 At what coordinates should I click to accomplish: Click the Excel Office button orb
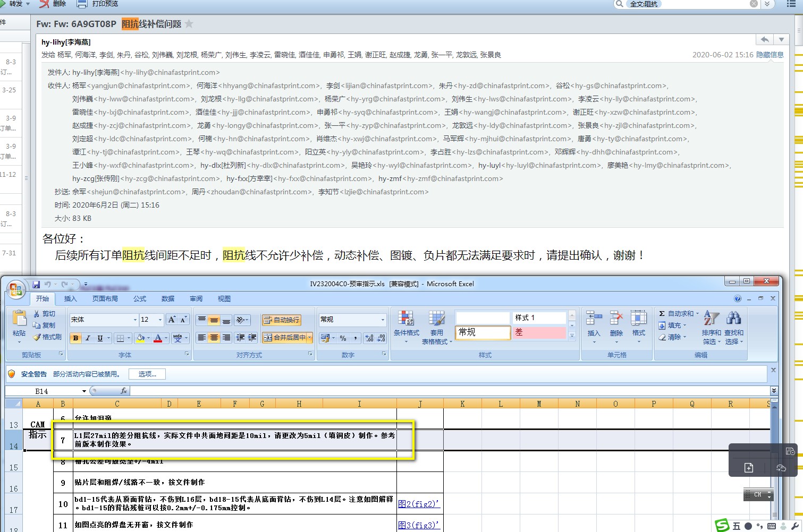16,289
